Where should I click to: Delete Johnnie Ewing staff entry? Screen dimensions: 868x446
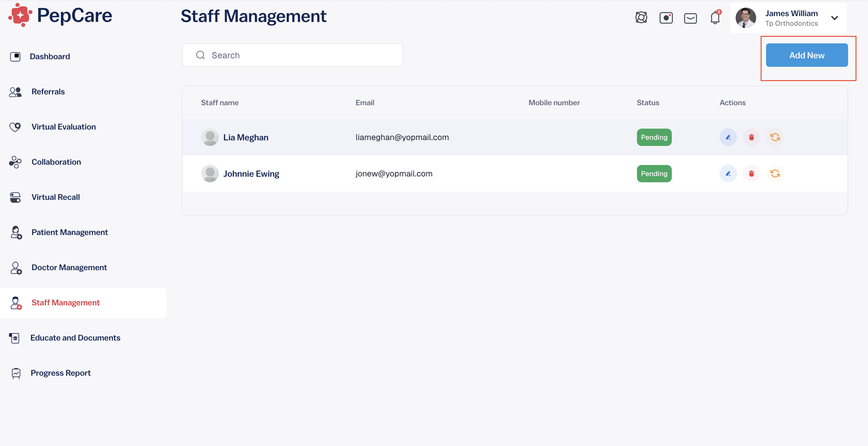pyautogui.click(x=751, y=173)
